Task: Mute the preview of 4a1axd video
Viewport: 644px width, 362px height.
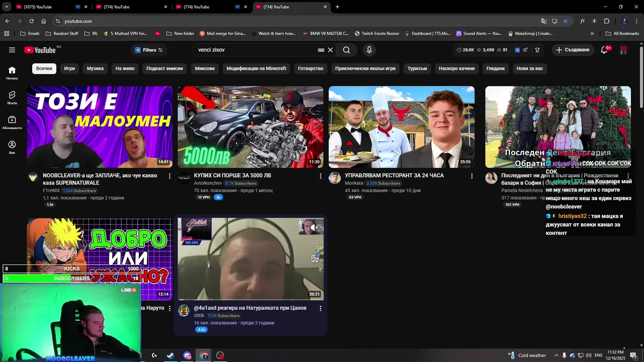Action: click(315, 227)
